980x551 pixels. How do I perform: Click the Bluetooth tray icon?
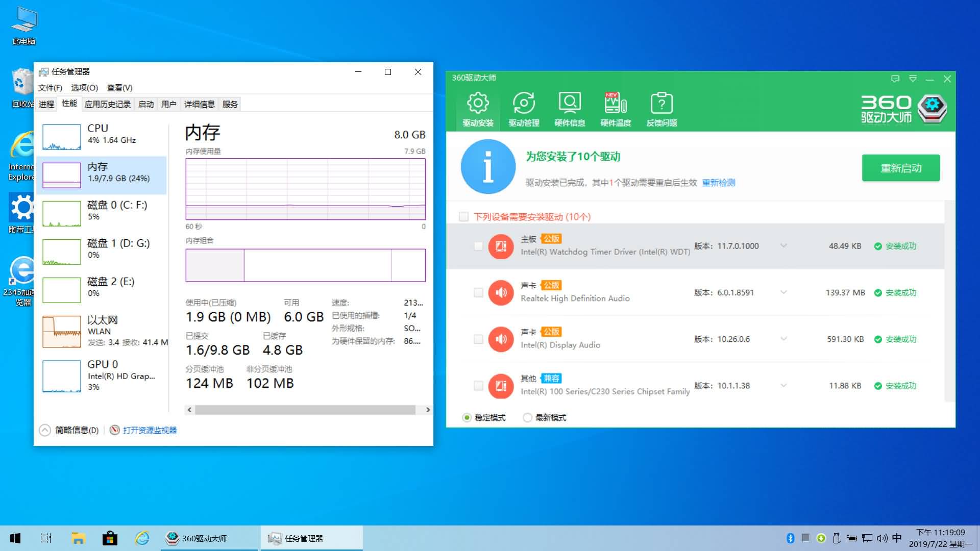click(x=790, y=538)
